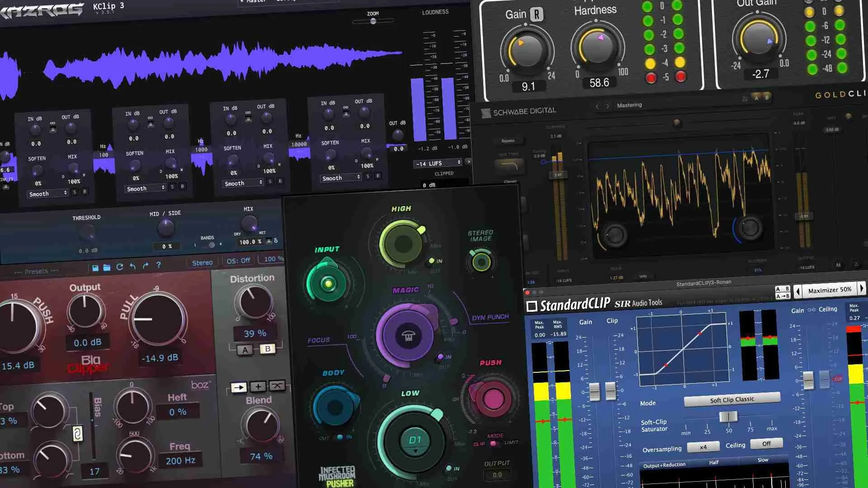This screenshot has height=488, width=868.
Task: Click the x4 Oversampling button
Action: (703, 447)
